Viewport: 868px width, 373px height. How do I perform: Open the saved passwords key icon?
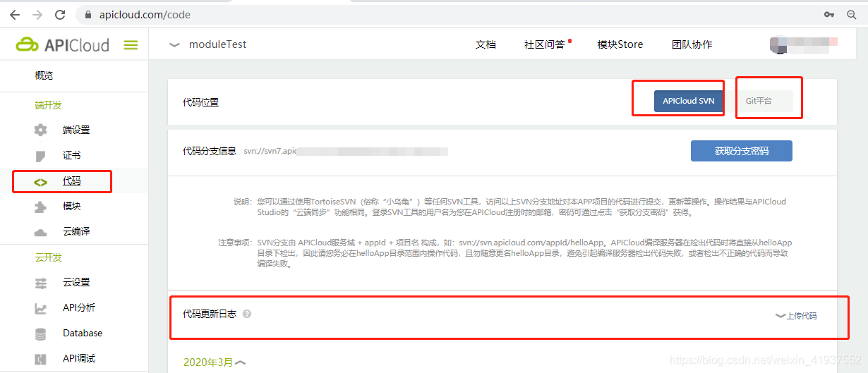(829, 14)
